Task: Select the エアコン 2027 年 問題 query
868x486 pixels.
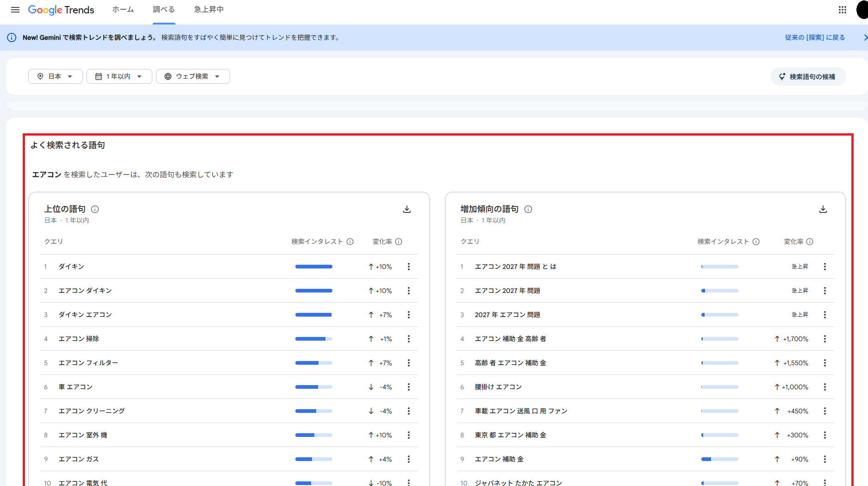Action: [x=507, y=291]
